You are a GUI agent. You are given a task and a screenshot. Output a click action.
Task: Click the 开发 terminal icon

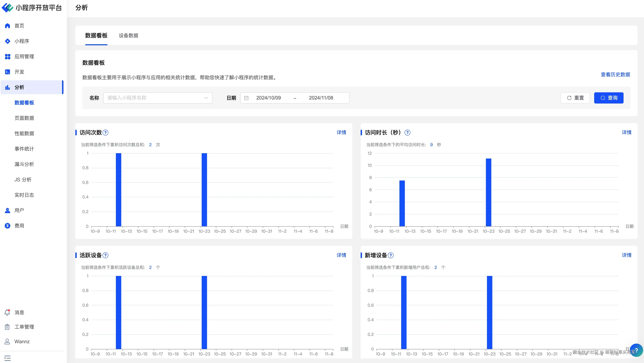tap(8, 72)
